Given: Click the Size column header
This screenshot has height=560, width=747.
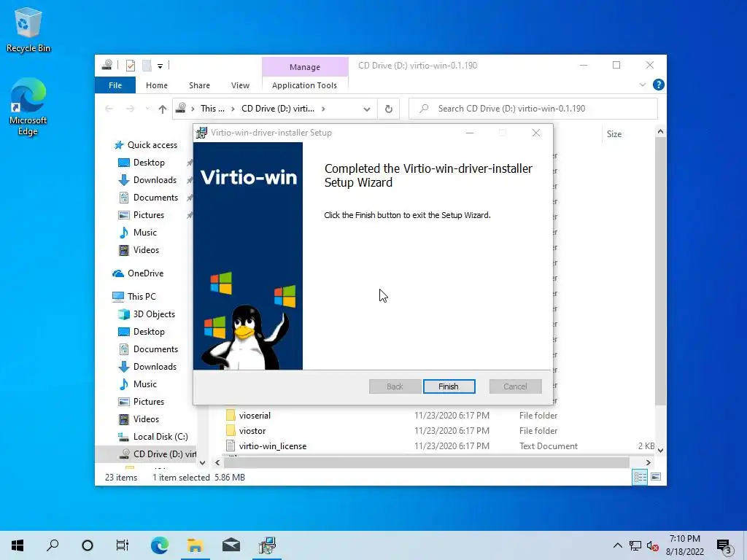Looking at the screenshot, I should coord(614,134).
